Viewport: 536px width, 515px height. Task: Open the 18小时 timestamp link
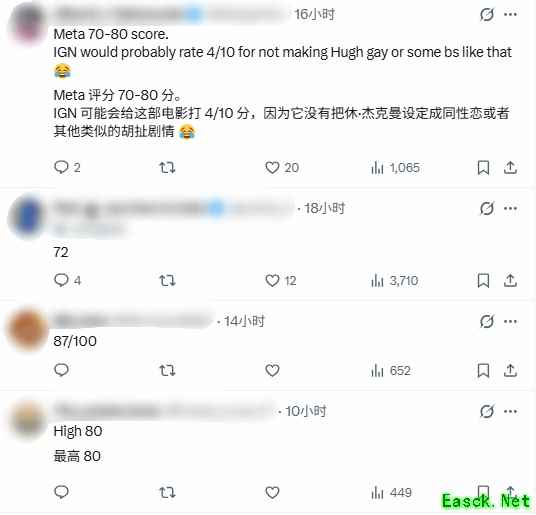tap(324, 208)
